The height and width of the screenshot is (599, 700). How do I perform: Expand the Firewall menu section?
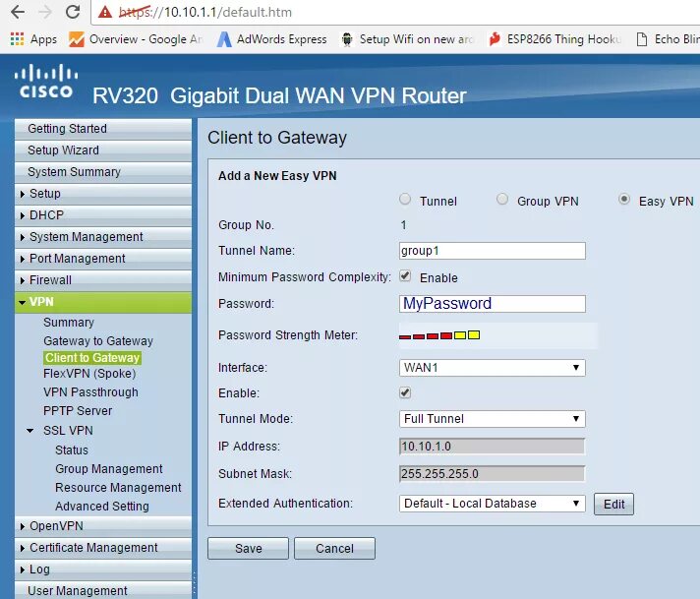coord(103,280)
